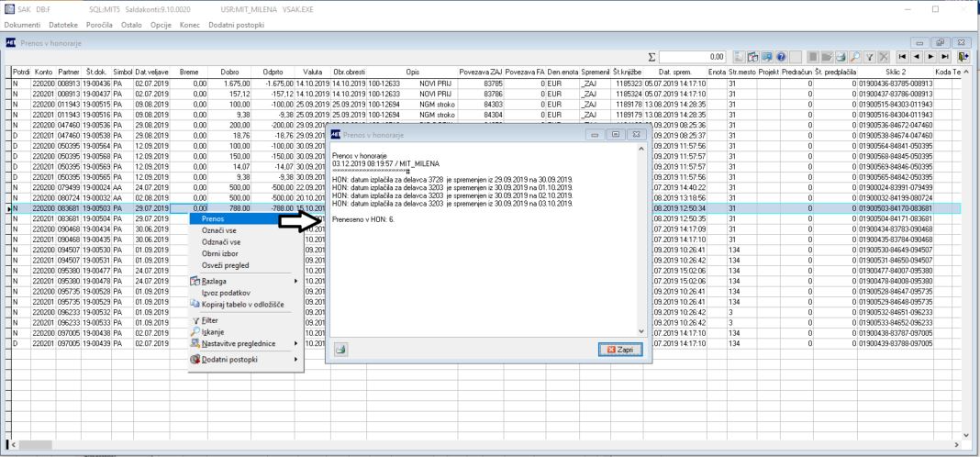980x457 pixels.
Task: Click the Partner column header
Action: tap(69, 72)
